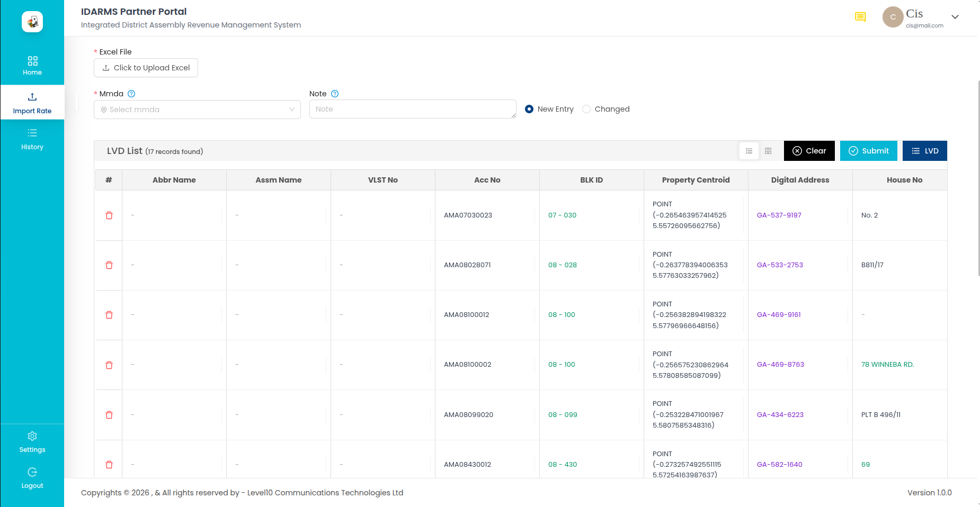Click the blue LVD button
980x507 pixels.
(x=925, y=151)
